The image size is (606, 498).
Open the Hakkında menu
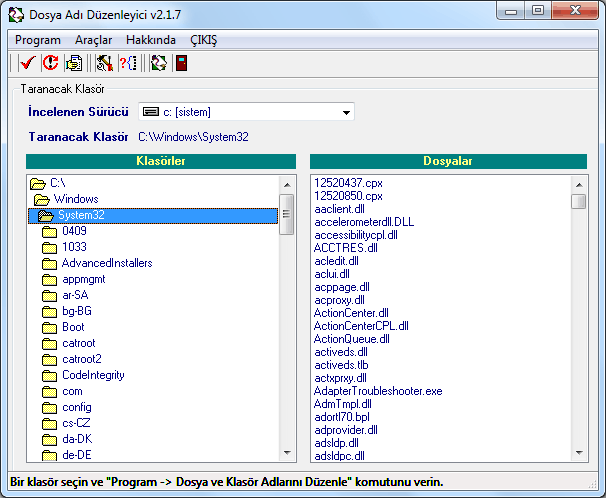click(x=151, y=40)
